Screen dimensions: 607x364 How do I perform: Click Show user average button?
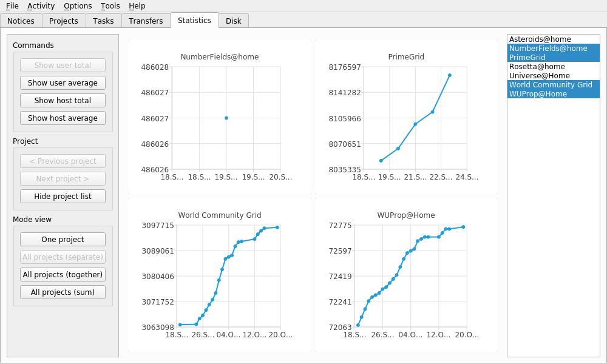pyautogui.click(x=63, y=83)
